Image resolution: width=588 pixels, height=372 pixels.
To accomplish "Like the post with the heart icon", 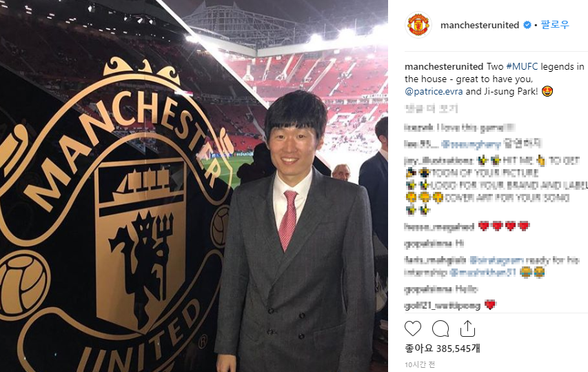I will click(x=413, y=329).
